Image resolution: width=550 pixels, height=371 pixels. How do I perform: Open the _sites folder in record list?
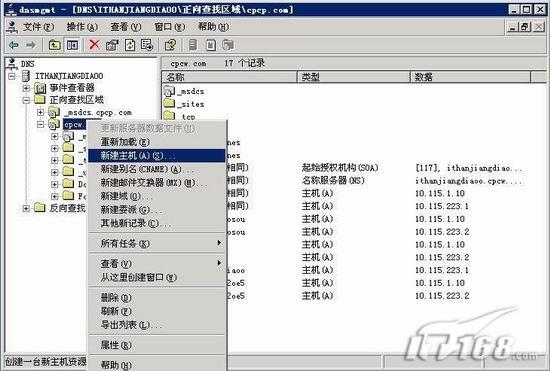[169, 103]
